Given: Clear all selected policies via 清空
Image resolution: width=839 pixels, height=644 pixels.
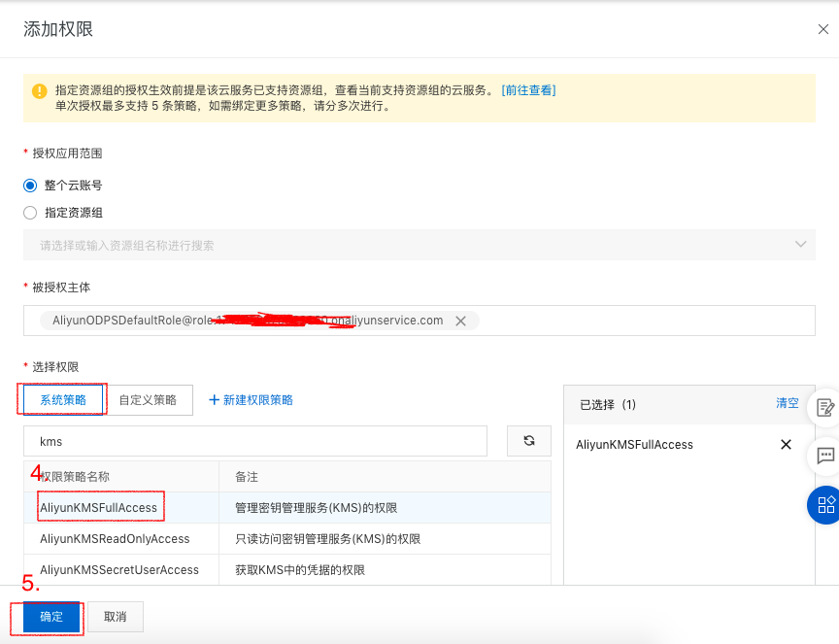Looking at the screenshot, I should coord(787,405).
